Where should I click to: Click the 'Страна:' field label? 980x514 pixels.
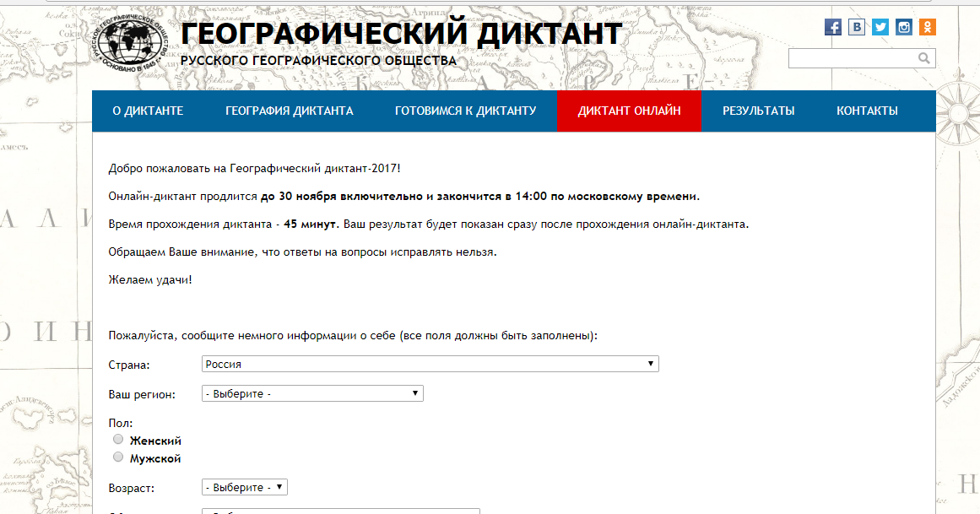pyautogui.click(x=129, y=365)
